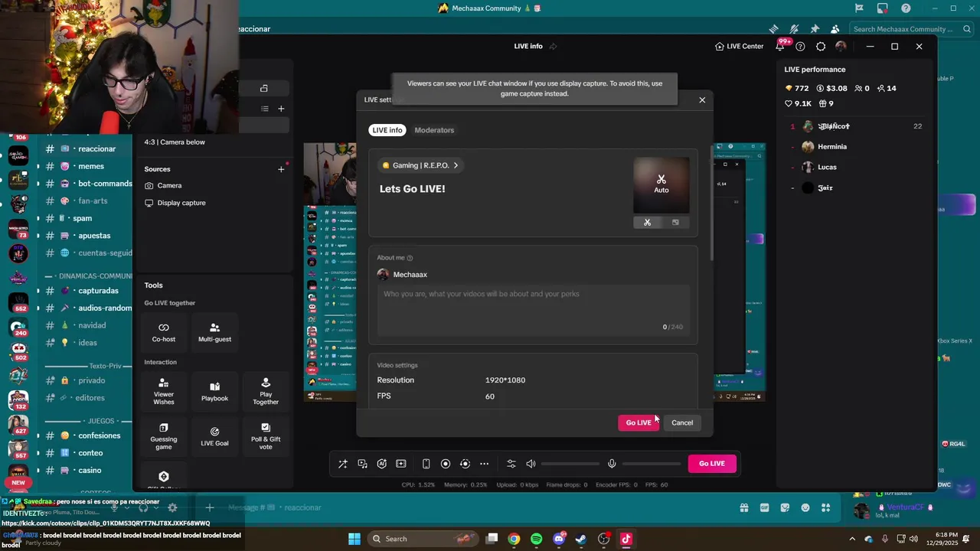The image size is (980, 551).
Task: Open the three-dot more options in toolbar
Action: pos(484,464)
